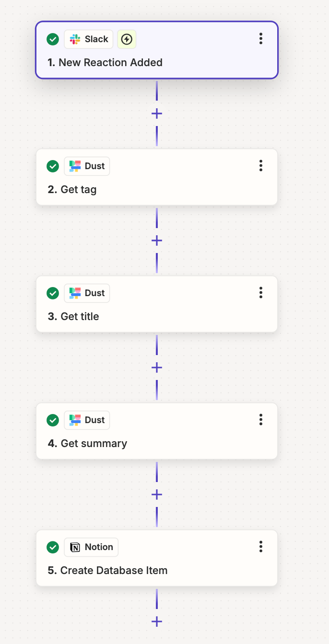329x644 pixels.
Task: Click the Dust icon in Get tag step
Action: point(75,166)
